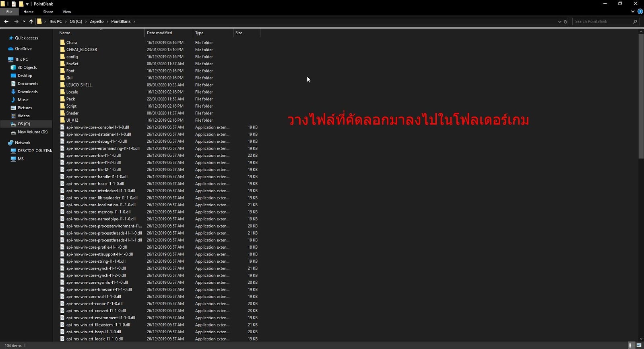Open the Share ribbon tab

coord(48,12)
